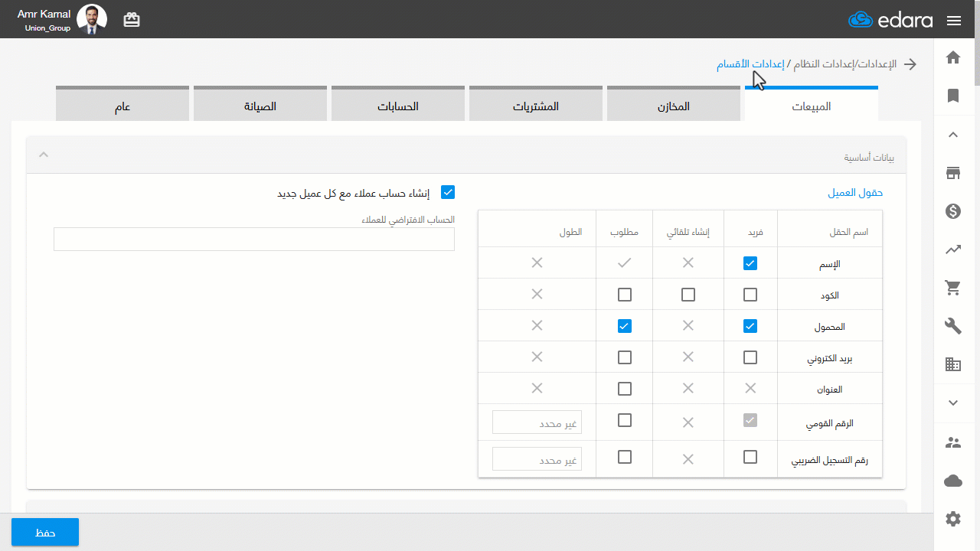Image resolution: width=980 pixels, height=551 pixels.
Task: Open إعدادات النظام breadcrumb link
Action: pyautogui.click(x=823, y=64)
